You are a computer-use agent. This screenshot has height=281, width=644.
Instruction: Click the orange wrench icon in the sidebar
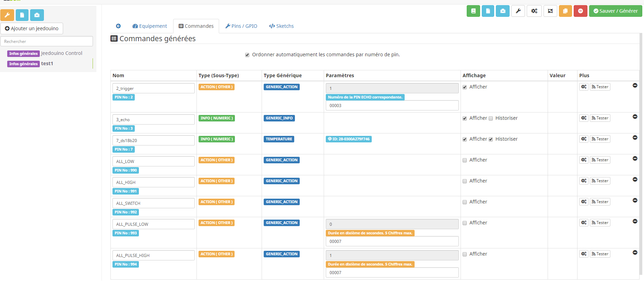point(7,15)
